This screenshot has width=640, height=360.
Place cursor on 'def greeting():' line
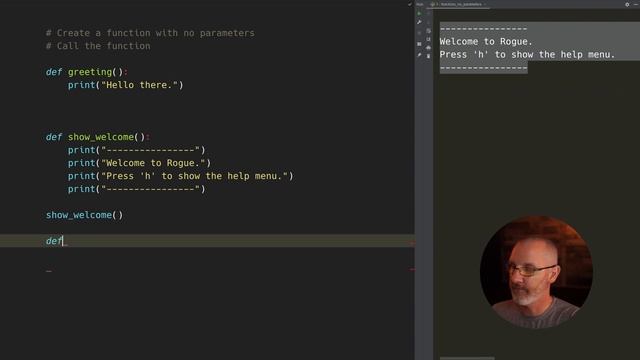87,72
